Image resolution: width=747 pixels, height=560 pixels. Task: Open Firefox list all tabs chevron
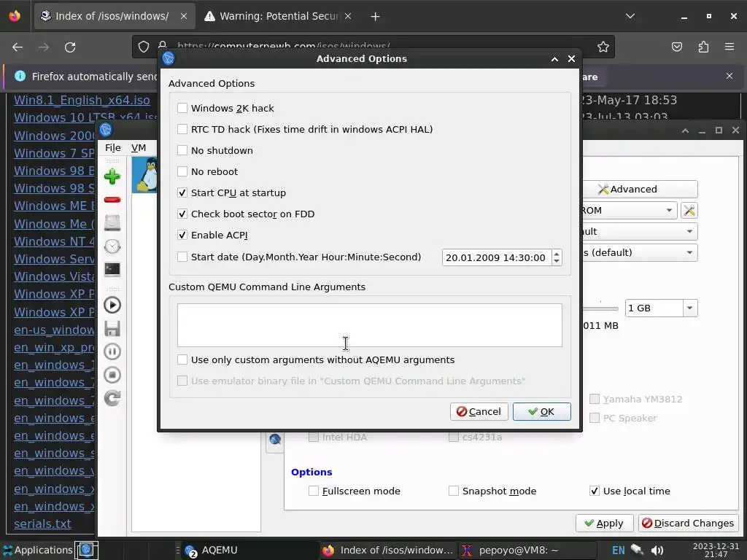[x=630, y=16]
